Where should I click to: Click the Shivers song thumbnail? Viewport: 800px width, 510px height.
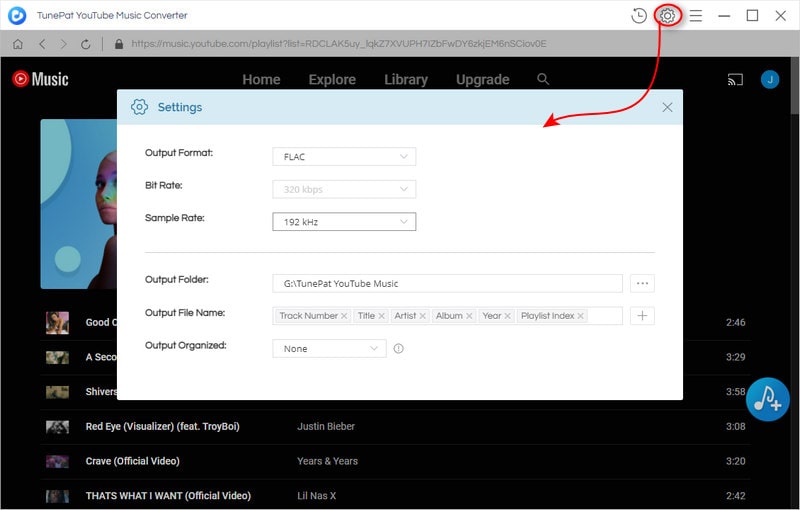[x=58, y=392]
